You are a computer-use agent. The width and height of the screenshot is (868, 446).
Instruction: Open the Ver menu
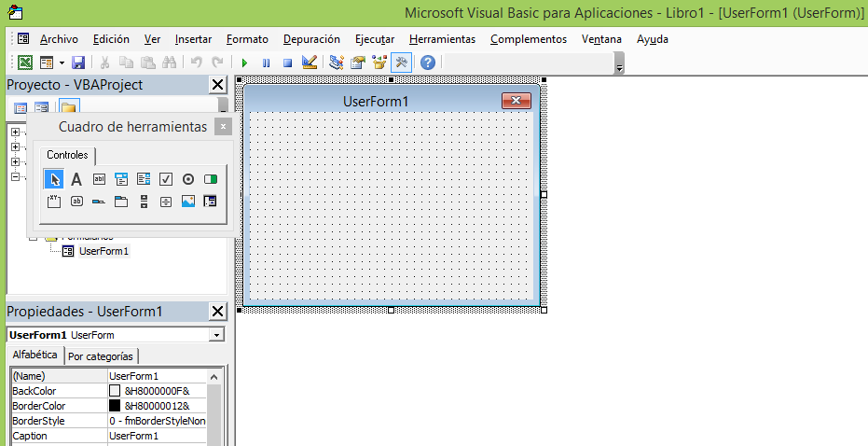(152, 39)
